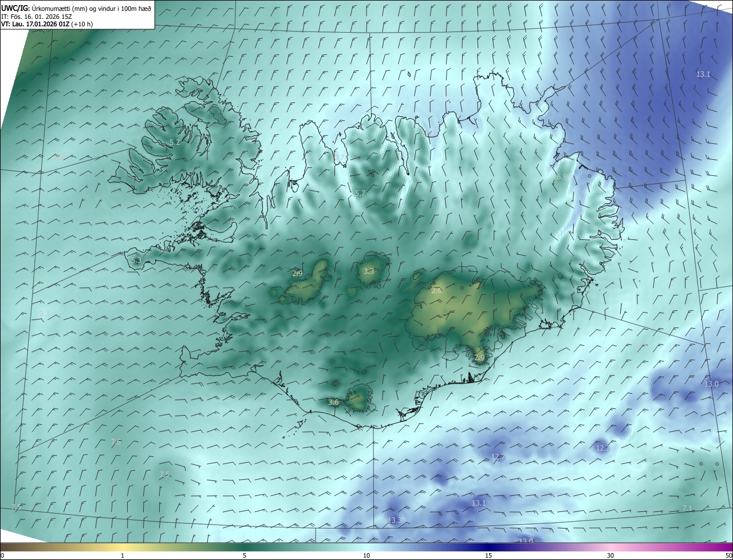Select the 13.0 value near the east edge
This screenshot has height=560, width=733.
(711, 384)
